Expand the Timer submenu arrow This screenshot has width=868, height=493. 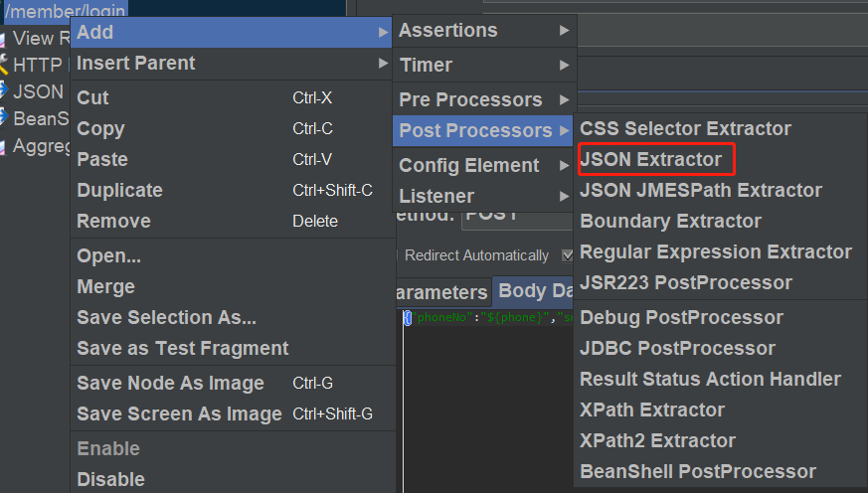(565, 66)
